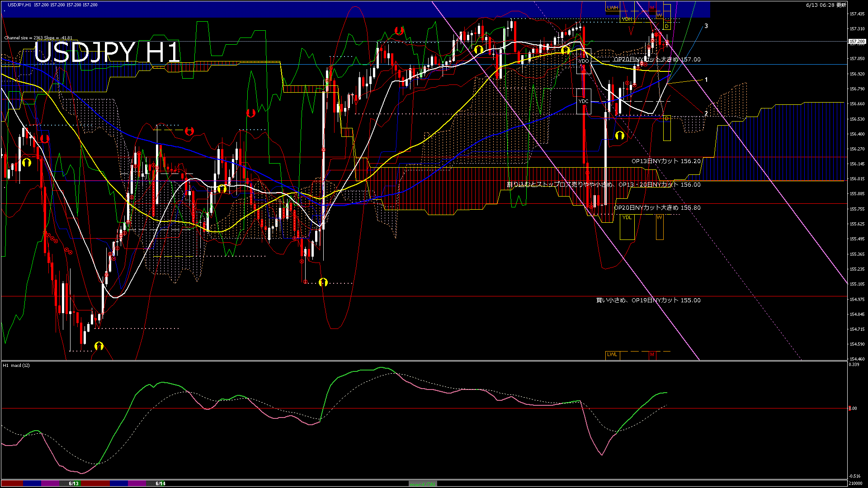Click the YDH yesterday-high label box
868x488 pixels.
(627, 19)
